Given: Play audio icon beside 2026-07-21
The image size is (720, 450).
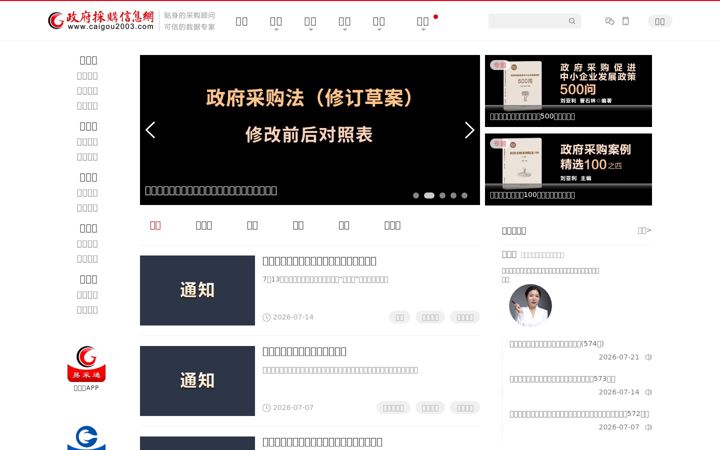Looking at the screenshot, I should pos(648,357).
